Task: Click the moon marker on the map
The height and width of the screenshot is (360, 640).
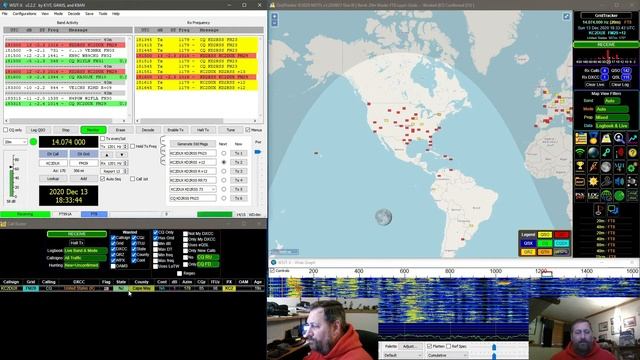Action: (x=384, y=217)
